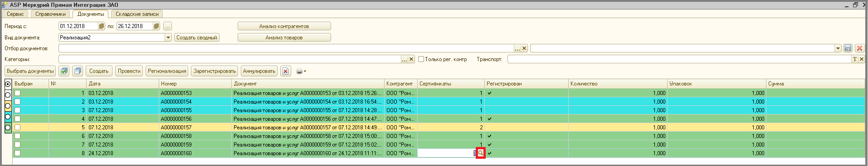Click the Регионализация button
Viewport: 868px width, 166px height.
coord(167,71)
